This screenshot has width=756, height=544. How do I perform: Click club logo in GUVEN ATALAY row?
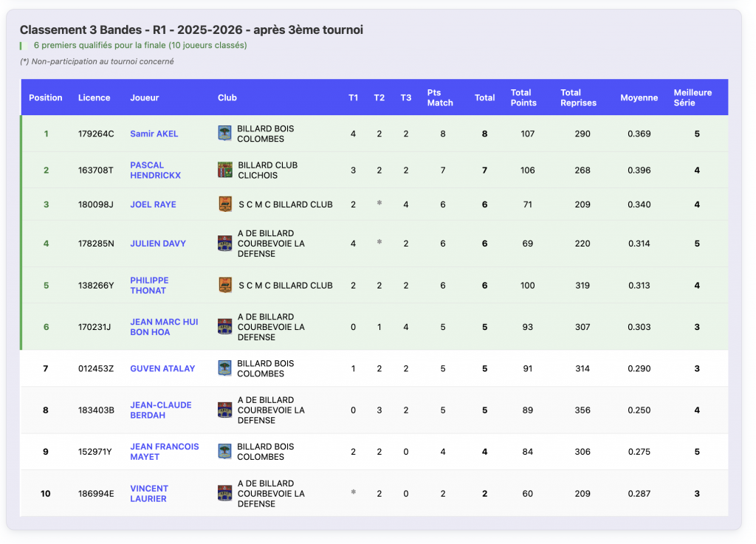click(x=225, y=368)
